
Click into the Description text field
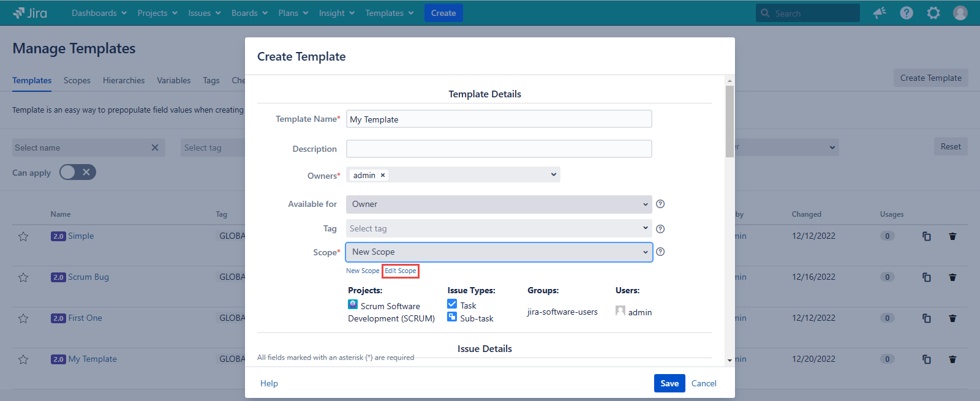[x=499, y=149]
